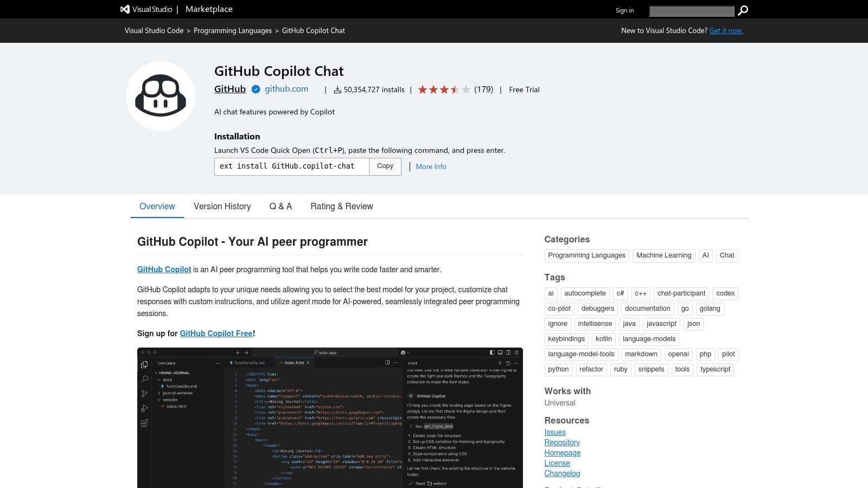
Task: Toggle the primary sidebar layout control
Action: [x=492, y=353]
